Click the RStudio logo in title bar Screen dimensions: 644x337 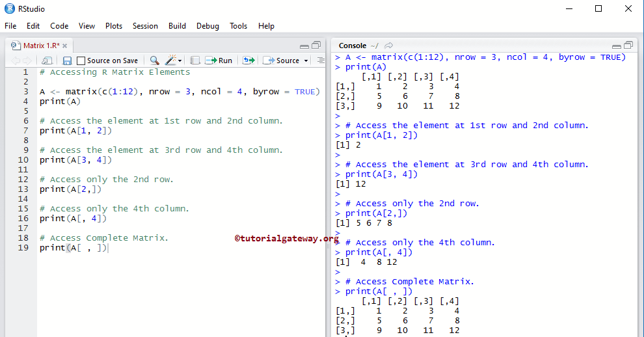pos(10,8)
